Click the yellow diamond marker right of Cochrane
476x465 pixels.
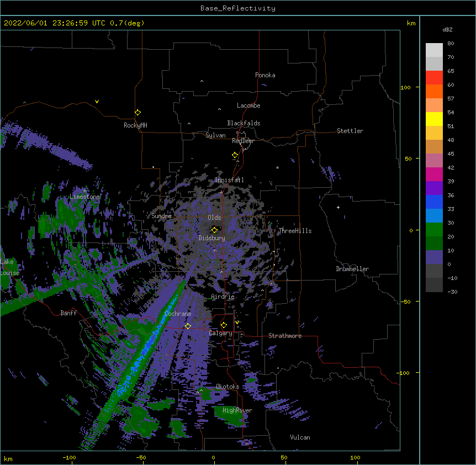tap(188, 326)
